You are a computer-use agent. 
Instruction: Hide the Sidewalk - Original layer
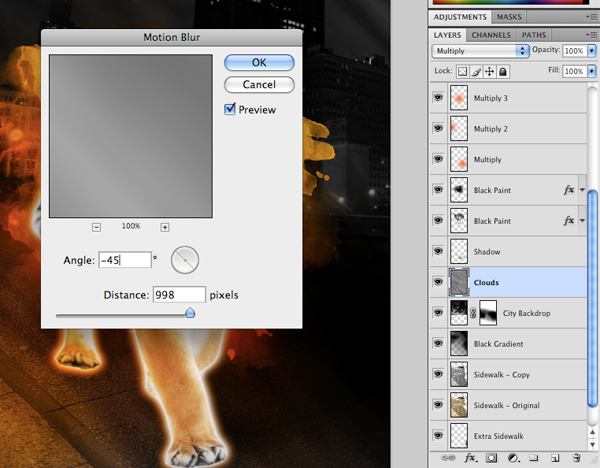438,404
